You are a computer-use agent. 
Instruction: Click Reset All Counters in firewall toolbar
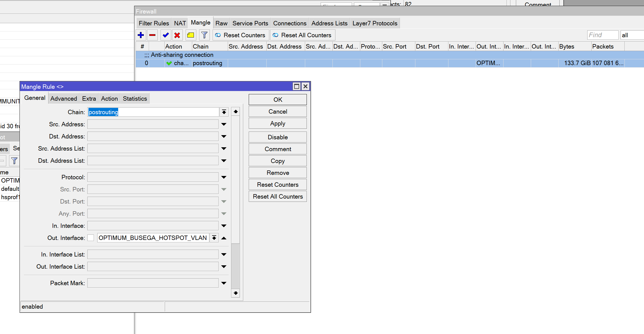pyautogui.click(x=302, y=35)
